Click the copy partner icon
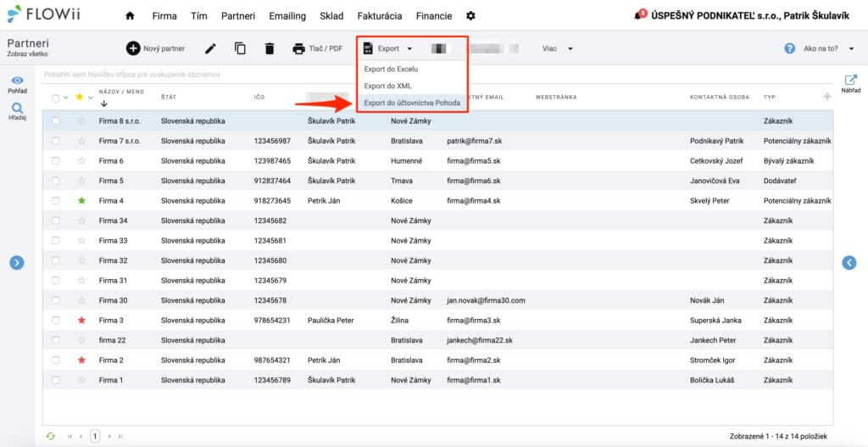The width and height of the screenshot is (868, 447). tap(240, 48)
